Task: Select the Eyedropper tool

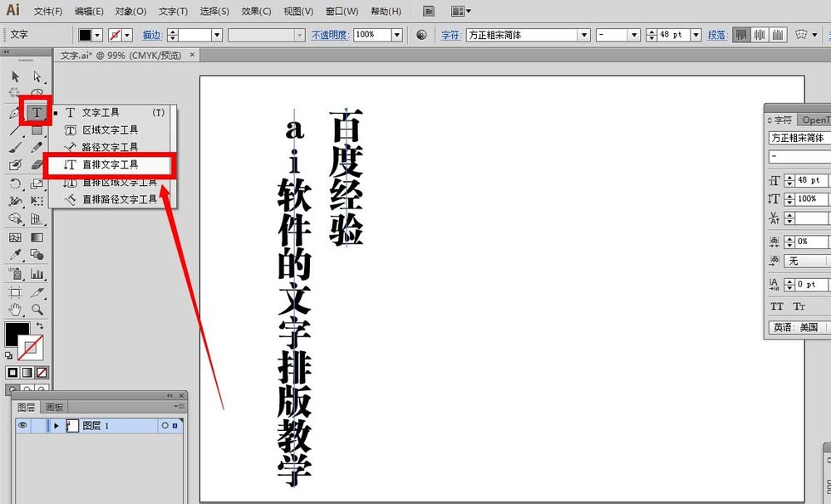Action: (x=15, y=255)
